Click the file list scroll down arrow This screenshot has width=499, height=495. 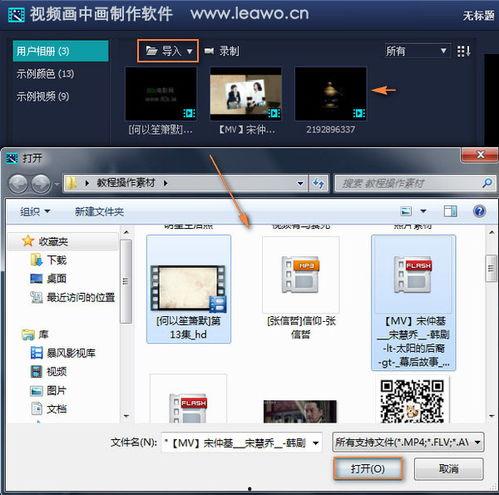tap(491, 416)
